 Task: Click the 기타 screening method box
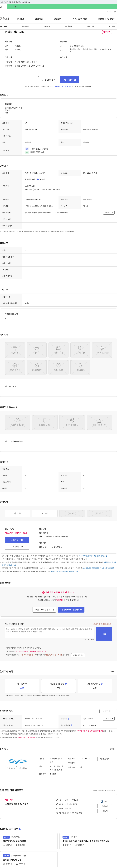tap(99, 513)
